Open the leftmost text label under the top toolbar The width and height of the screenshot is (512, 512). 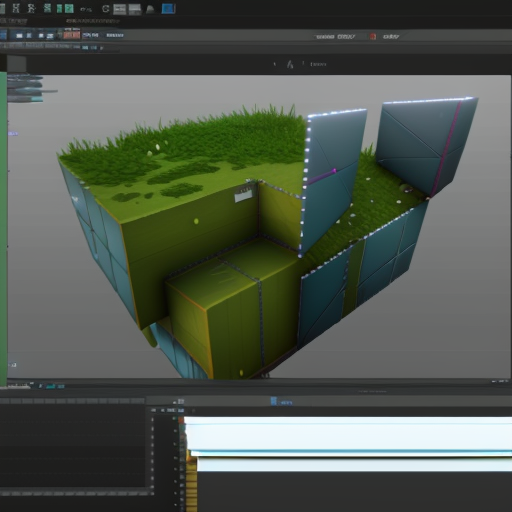tap(13, 21)
